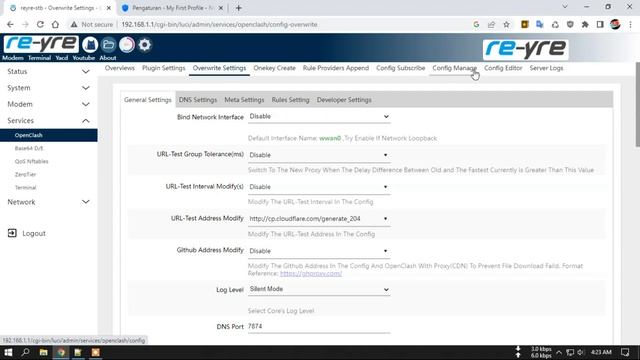Open the file manager folder icon in header
Viewport: 640px width, 360px height.
108,44
